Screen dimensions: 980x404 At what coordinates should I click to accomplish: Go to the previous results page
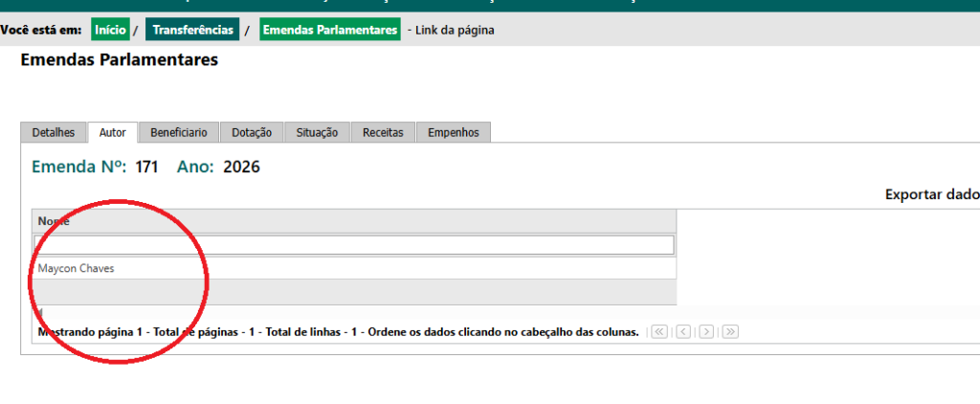(683, 332)
